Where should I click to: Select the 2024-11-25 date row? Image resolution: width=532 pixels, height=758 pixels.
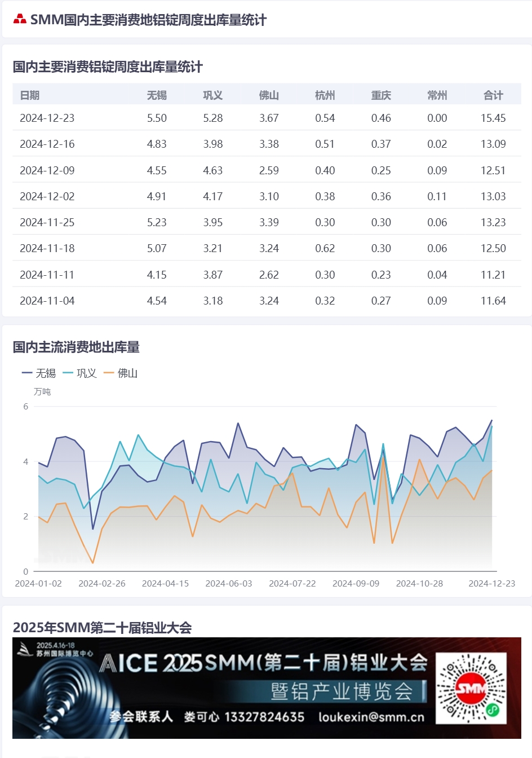[x=267, y=222]
